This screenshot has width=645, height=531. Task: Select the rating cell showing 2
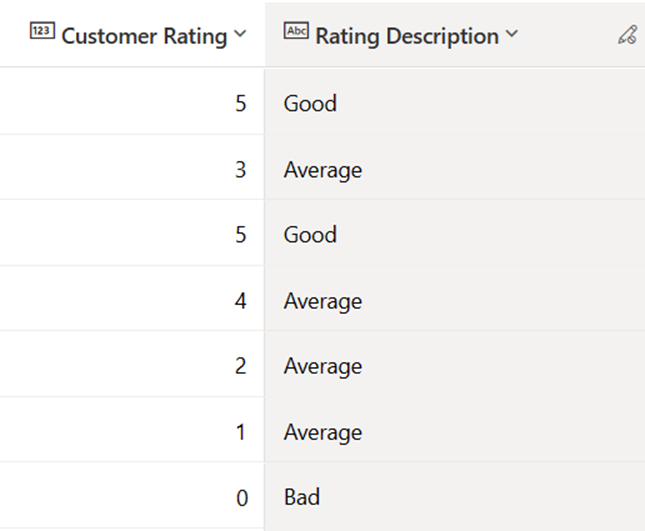click(132, 364)
